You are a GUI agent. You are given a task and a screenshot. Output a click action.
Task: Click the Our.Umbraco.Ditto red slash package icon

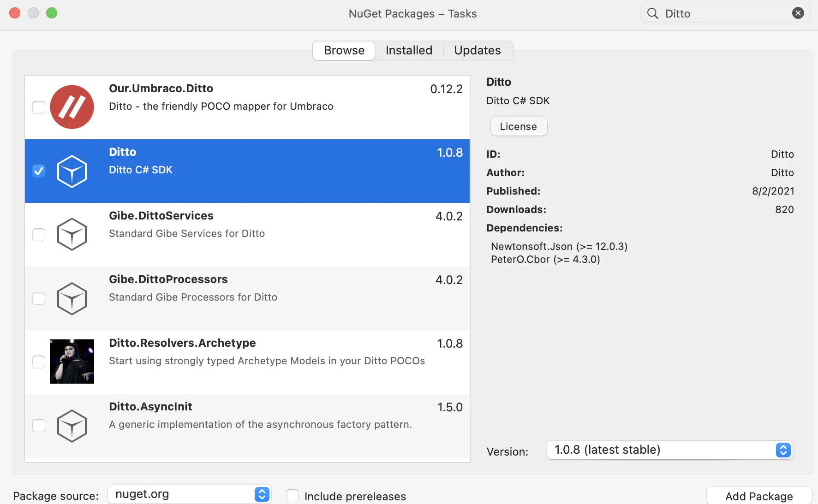[x=72, y=107]
